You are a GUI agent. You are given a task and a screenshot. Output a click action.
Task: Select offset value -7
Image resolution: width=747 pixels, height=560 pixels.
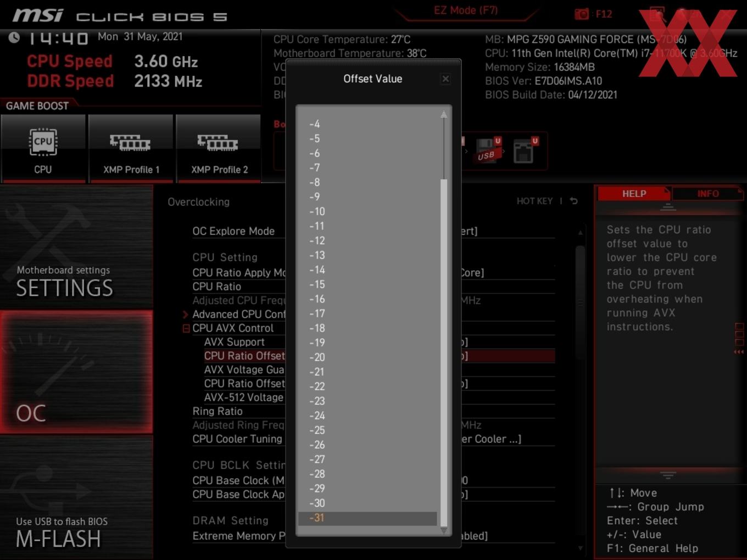(x=367, y=168)
